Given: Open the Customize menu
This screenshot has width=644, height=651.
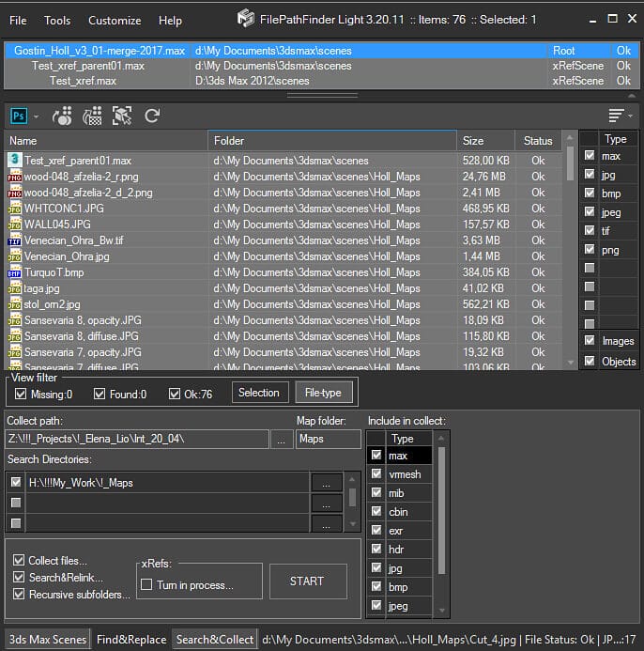Looking at the screenshot, I should click(x=115, y=21).
